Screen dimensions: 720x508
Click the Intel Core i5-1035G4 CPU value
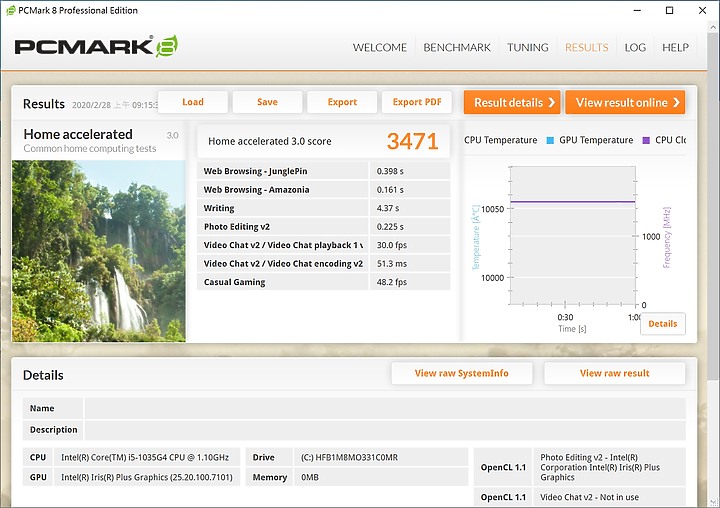click(x=145, y=457)
